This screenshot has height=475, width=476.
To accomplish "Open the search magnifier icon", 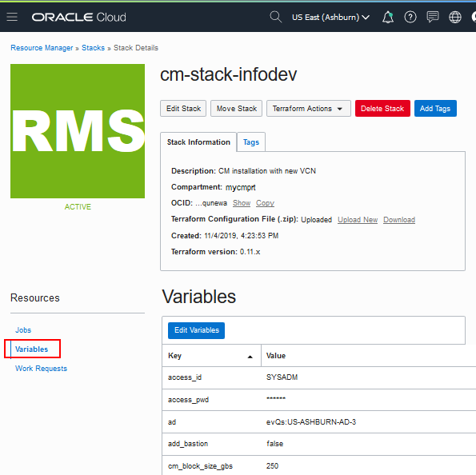I will tap(276, 17).
